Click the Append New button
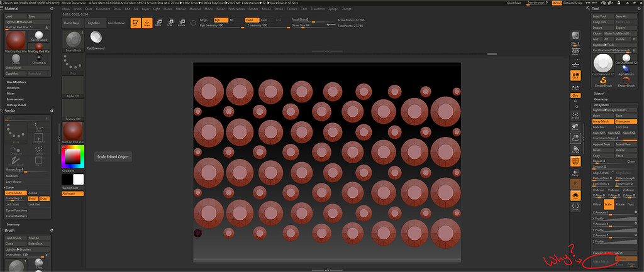Screen dimensions: 644x272 click(x=603, y=144)
